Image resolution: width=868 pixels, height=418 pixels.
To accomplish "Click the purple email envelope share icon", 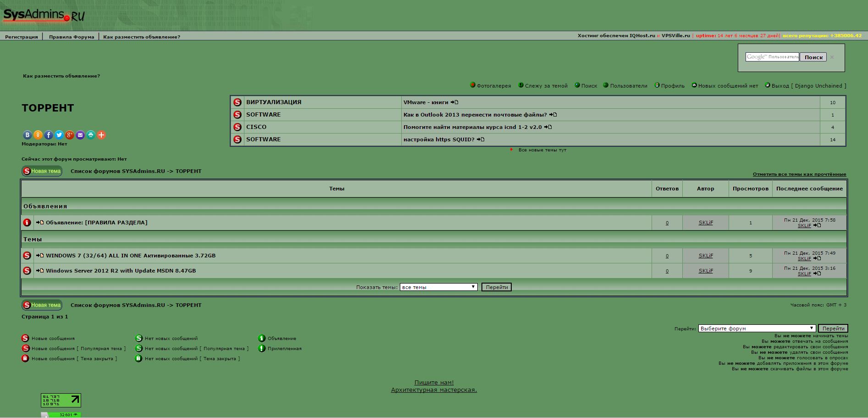I will [x=80, y=135].
